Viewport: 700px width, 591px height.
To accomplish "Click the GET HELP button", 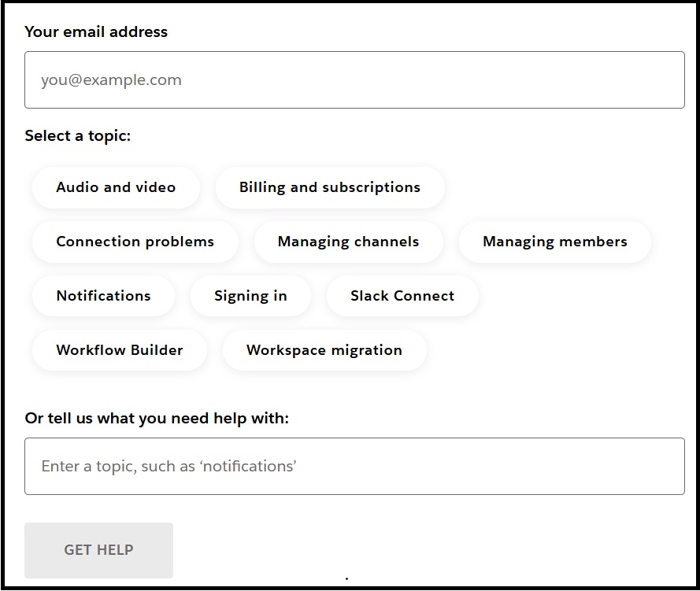I will tap(98, 550).
